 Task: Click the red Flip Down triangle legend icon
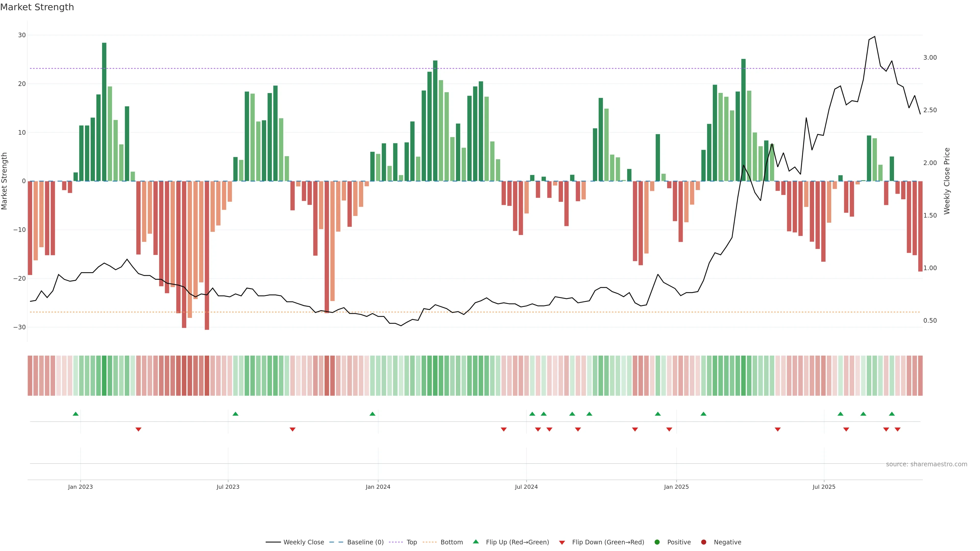click(x=562, y=543)
